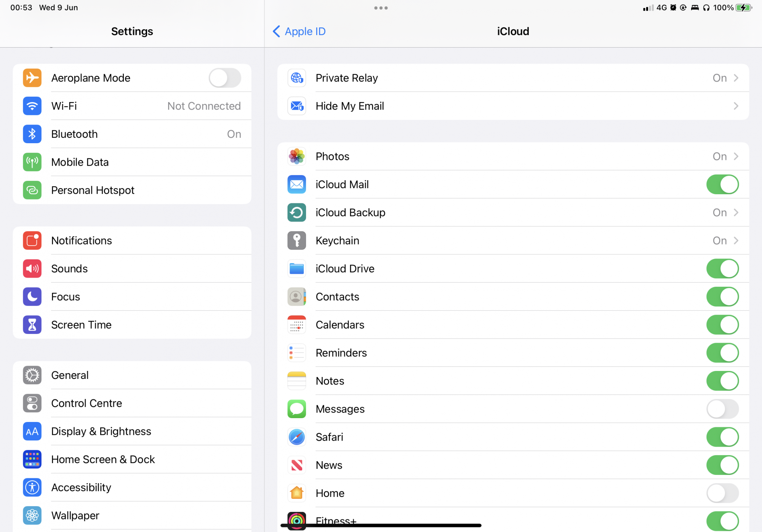
Task: Tap the Notifications red icon
Action: (32, 241)
